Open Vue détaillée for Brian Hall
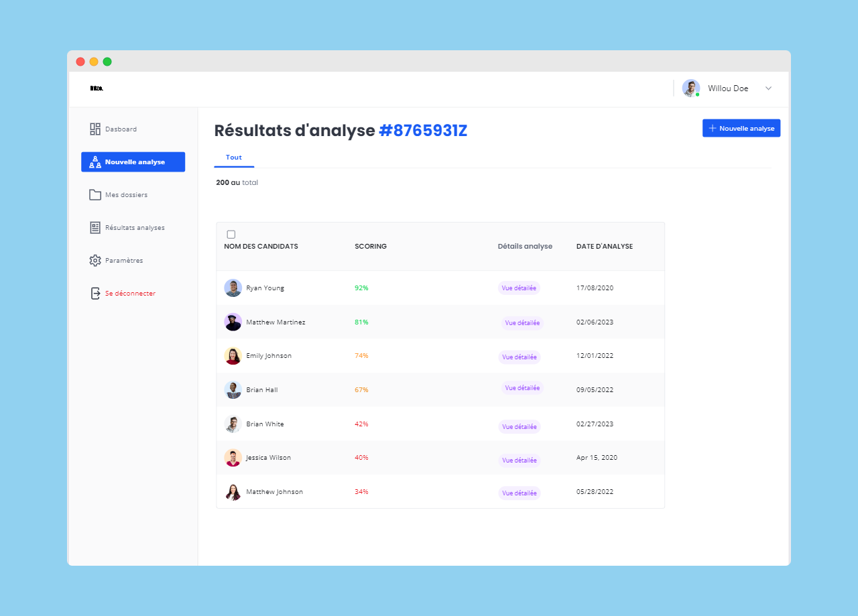Viewport: 858px width, 616px height. pyautogui.click(x=522, y=387)
